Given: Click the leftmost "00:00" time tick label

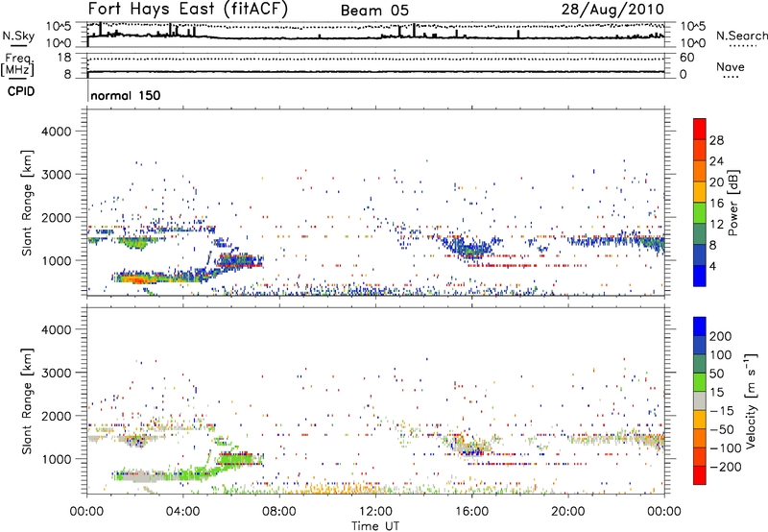Looking at the screenshot, I should [x=86, y=512].
